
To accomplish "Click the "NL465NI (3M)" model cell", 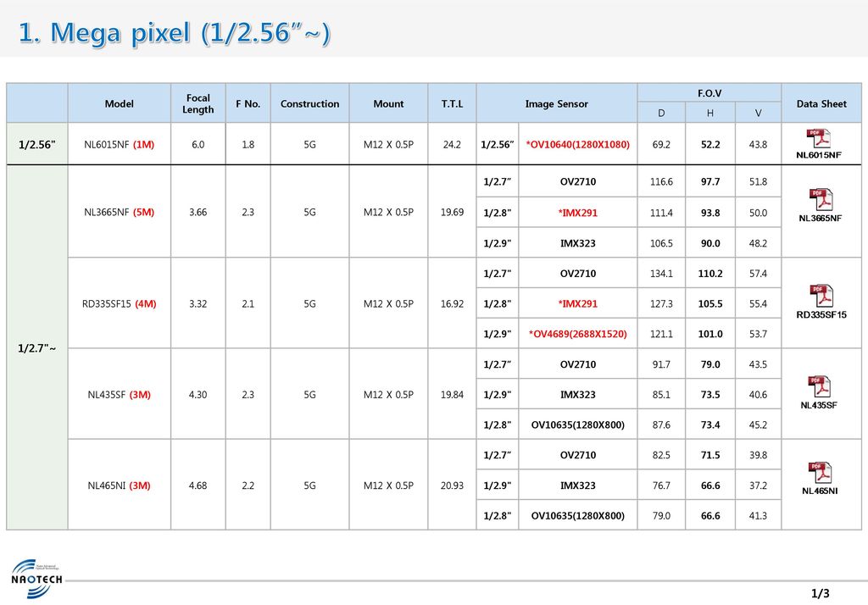I will [119, 486].
